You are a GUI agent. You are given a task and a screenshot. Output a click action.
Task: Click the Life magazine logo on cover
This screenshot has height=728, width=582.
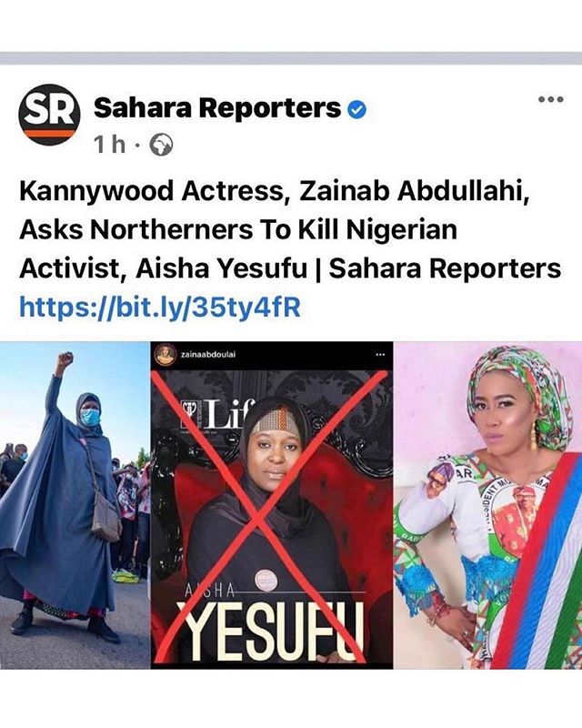click(215, 414)
